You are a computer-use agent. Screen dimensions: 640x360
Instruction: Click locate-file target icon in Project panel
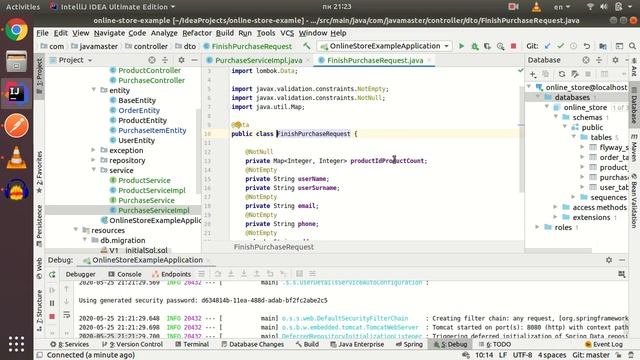point(152,60)
